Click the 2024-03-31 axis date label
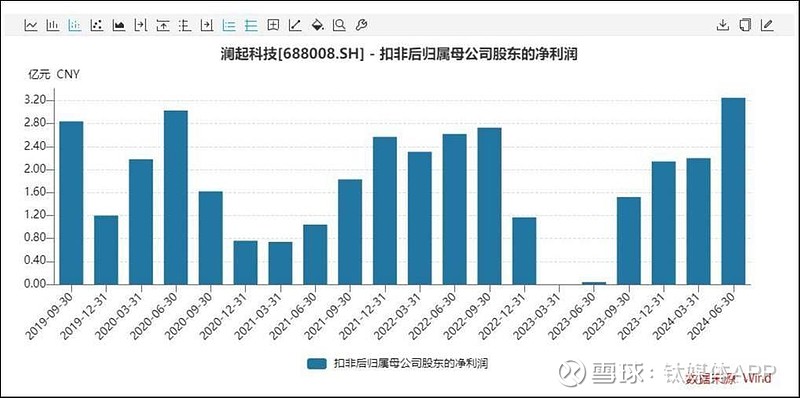This screenshot has width=800, height=398. point(677,315)
